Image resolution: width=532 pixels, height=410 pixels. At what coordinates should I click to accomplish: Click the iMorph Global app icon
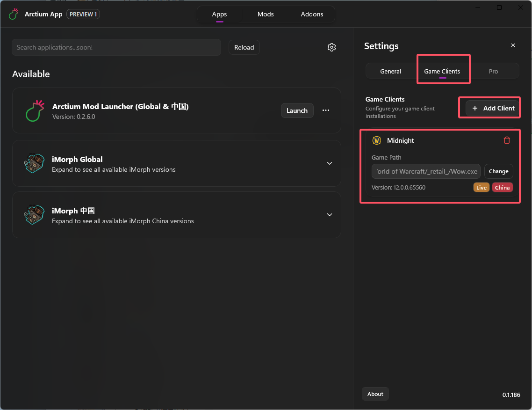(x=34, y=164)
